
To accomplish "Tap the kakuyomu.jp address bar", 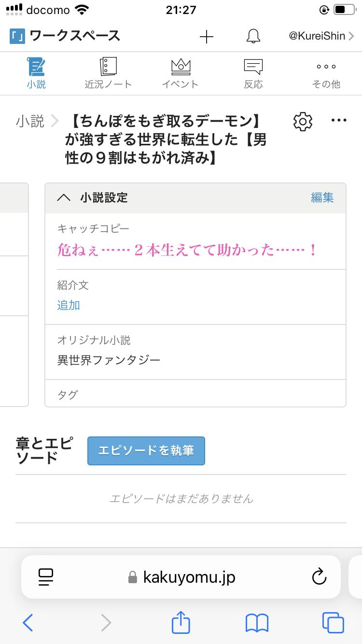I will tap(189, 577).
